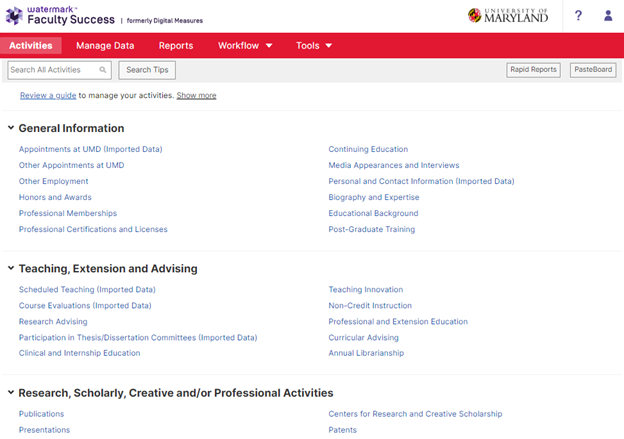This screenshot has width=624, height=439.
Task: Open the Workflow dropdown menu
Action: point(245,46)
